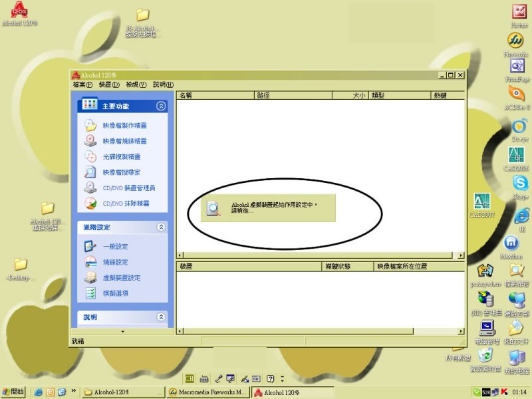Image resolution: width=532 pixels, height=399 pixels.
Task: Click the Kaspersky K tray icon
Action: 504,392
